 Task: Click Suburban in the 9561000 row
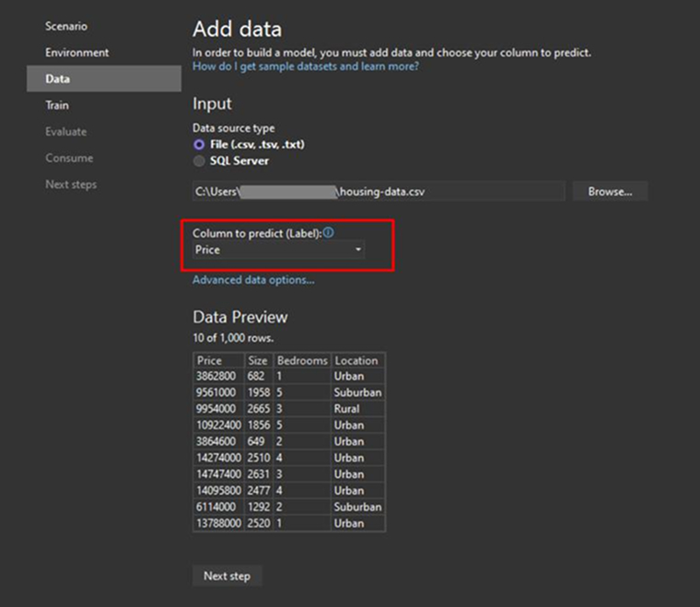[x=358, y=392]
